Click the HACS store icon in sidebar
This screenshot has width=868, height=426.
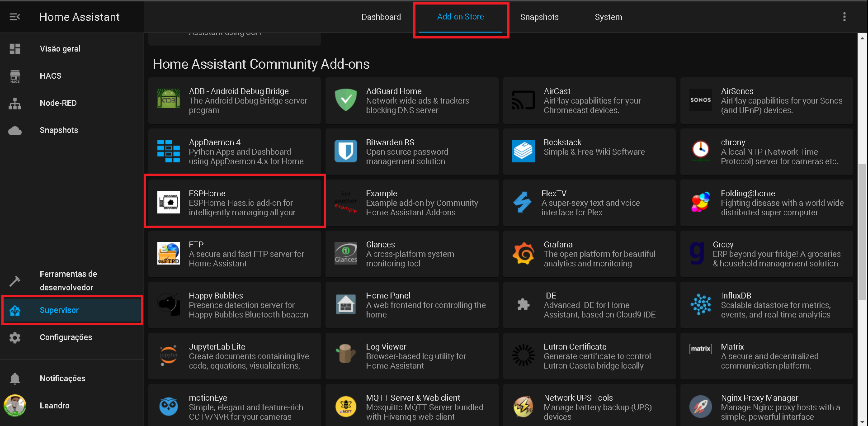15,76
